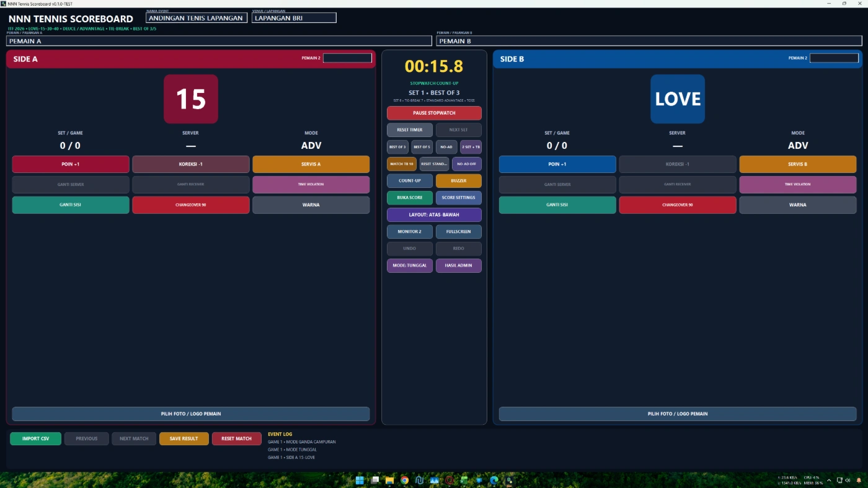The width and height of the screenshot is (868, 488).
Task: Click SAVE RESULT button
Action: click(x=184, y=438)
